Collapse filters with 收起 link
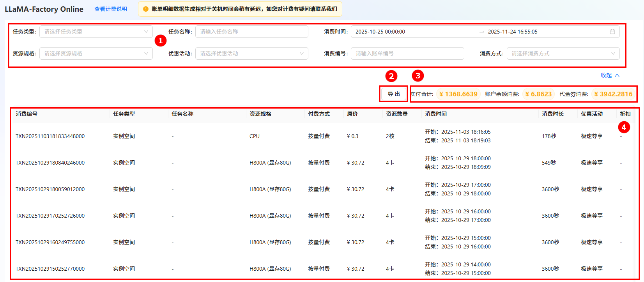644x282 pixels. pyautogui.click(x=610, y=75)
